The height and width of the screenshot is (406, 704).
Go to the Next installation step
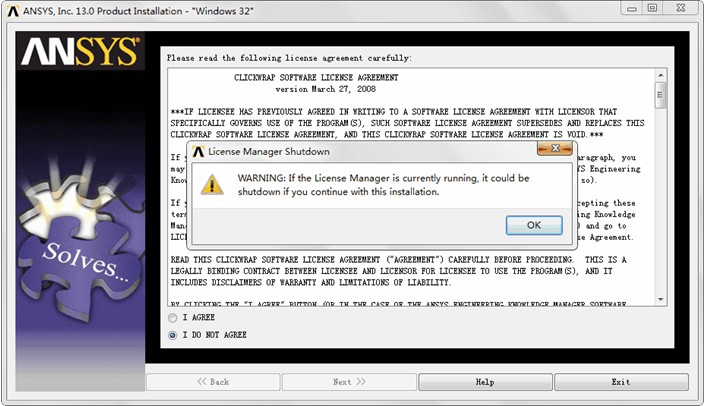tap(348, 382)
